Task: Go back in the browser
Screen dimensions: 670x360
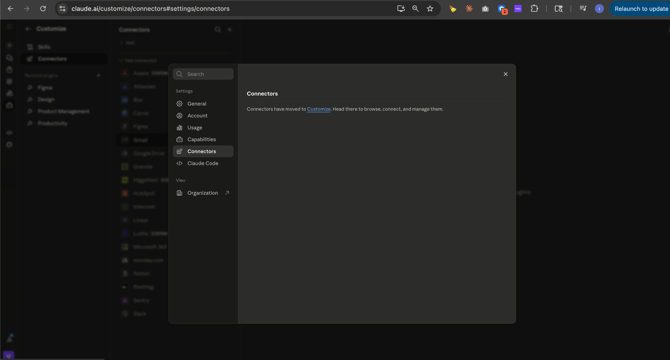Action: point(10,9)
